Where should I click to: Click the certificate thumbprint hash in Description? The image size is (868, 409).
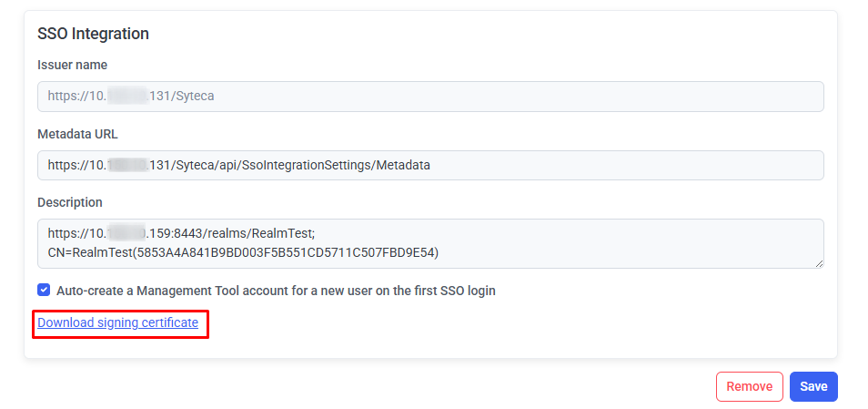pyautogui.click(x=287, y=251)
